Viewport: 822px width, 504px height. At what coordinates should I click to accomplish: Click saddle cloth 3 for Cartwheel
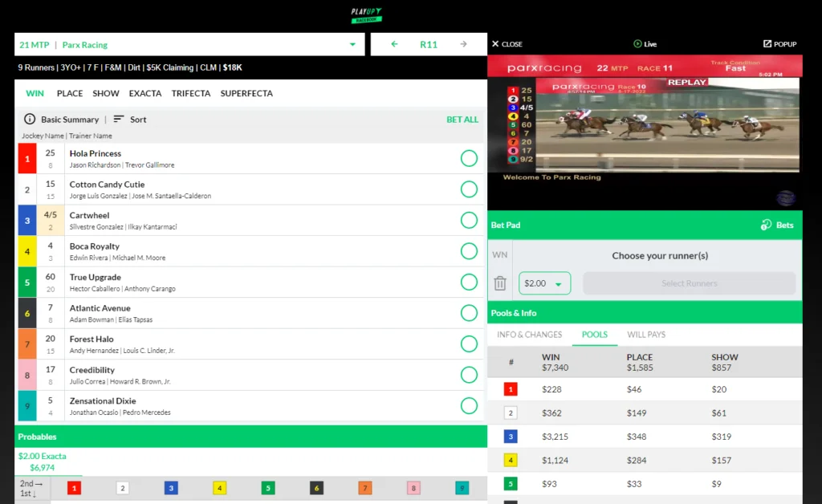pyautogui.click(x=27, y=220)
